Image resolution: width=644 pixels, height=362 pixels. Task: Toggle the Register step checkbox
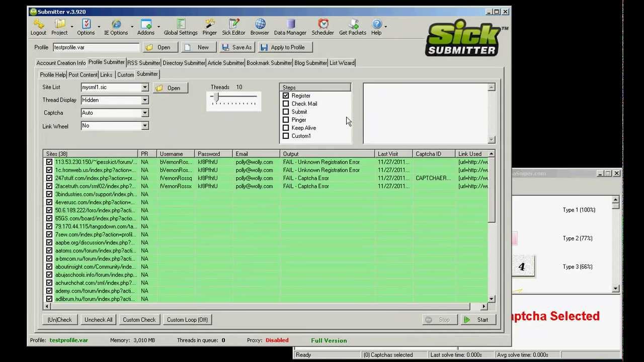[x=286, y=96]
